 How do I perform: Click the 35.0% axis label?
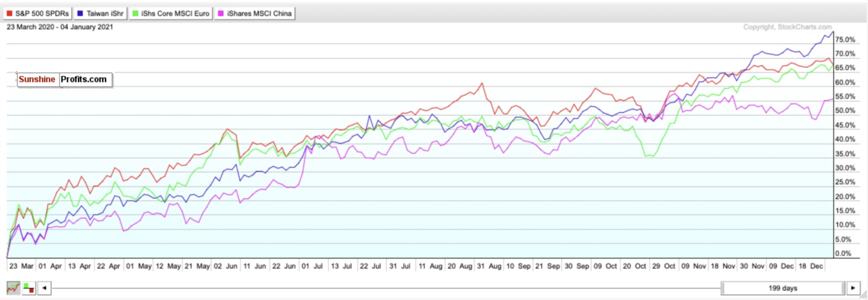845,154
